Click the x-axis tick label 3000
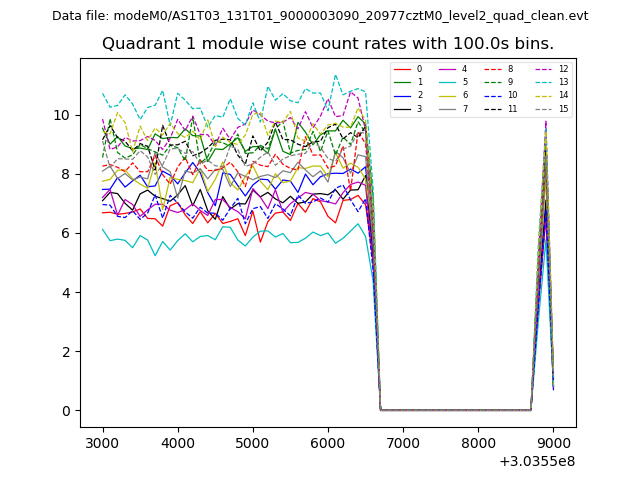This screenshot has height=480, width=640. click(103, 443)
